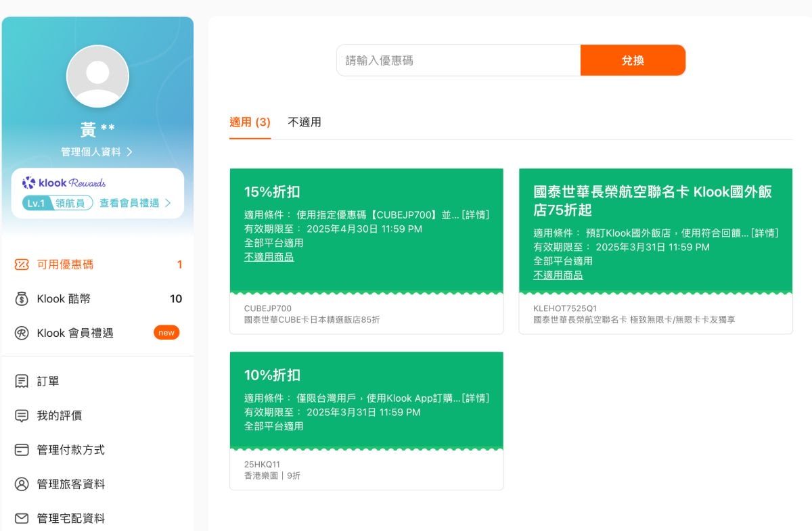This screenshot has height=531, width=812.
Task: Click coupon code 25HKQ11 text
Action: tap(262, 464)
